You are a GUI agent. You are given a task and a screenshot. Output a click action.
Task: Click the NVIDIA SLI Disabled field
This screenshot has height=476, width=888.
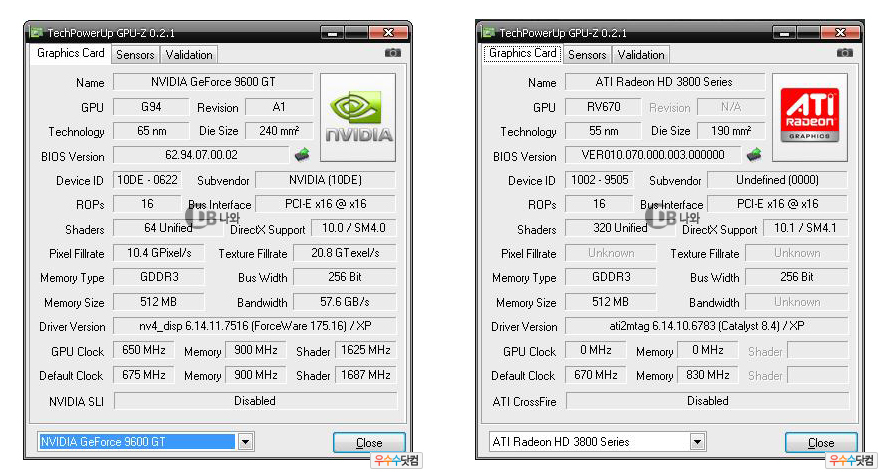tap(255, 401)
